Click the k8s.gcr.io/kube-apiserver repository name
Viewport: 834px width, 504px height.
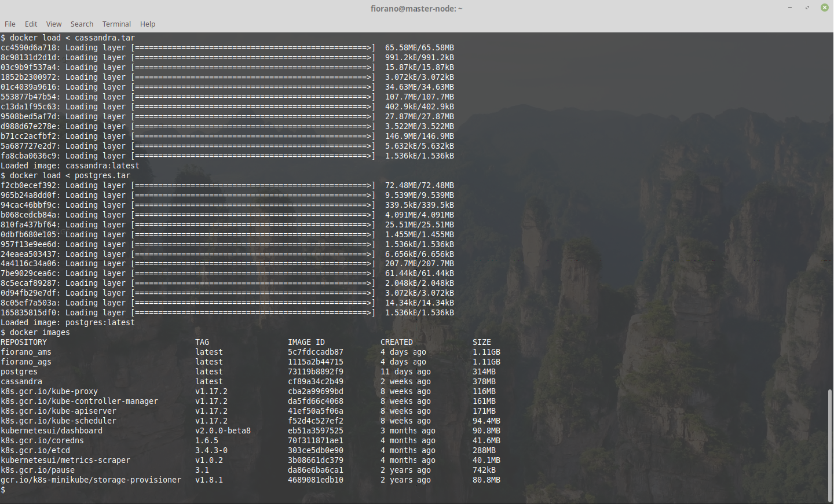click(x=58, y=411)
